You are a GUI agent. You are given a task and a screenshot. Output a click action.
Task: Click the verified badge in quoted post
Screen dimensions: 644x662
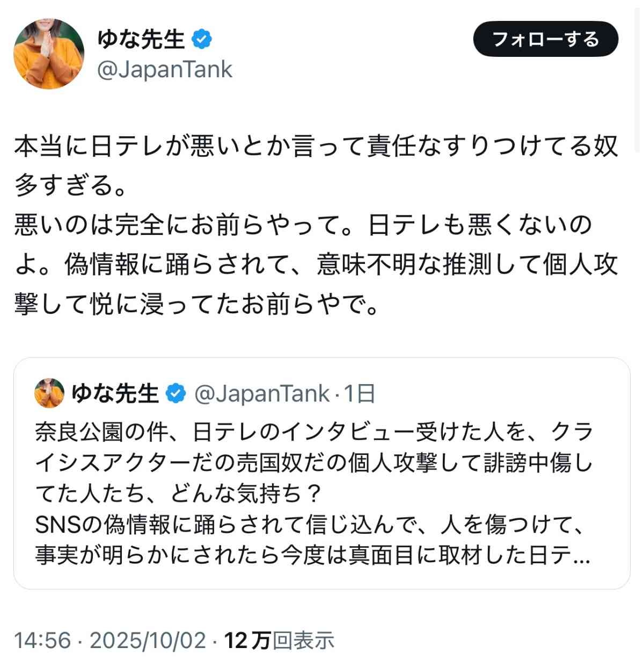coord(175,394)
